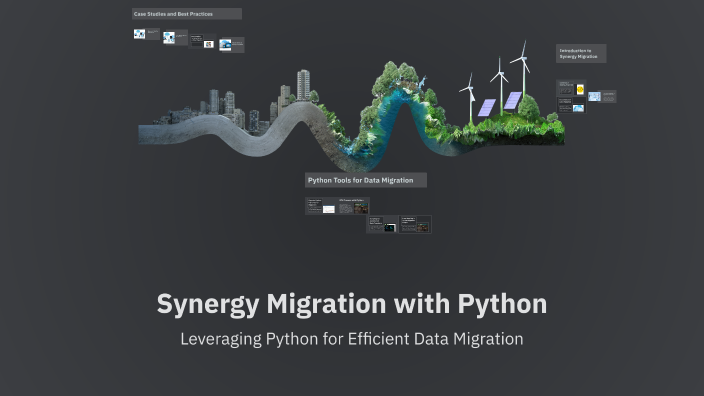Open the Introduction slide with blue cloud image
The width and height of the screenshot is (704, 396).
(572, 105)
